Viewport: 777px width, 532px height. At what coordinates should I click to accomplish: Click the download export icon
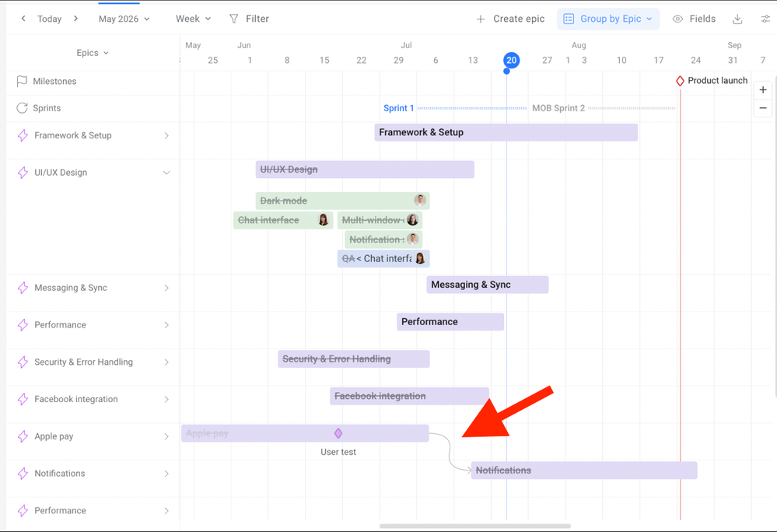(737, 19)
